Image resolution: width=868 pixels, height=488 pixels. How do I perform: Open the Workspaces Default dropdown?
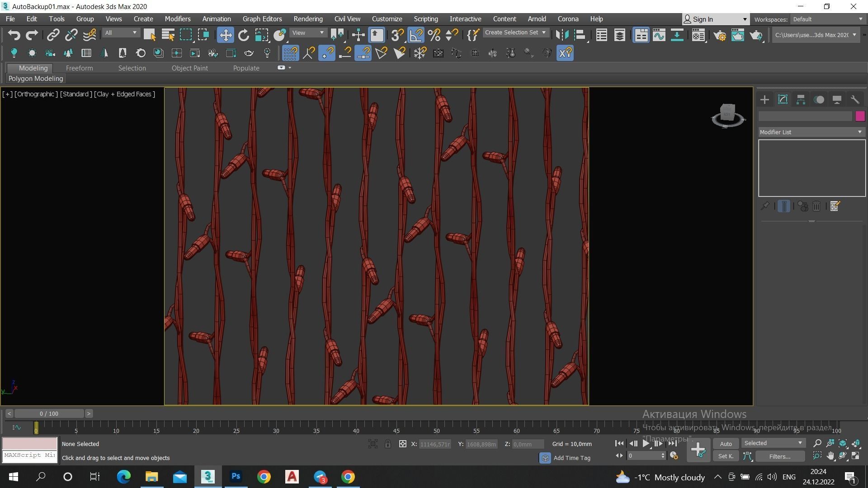pos(827,19)
